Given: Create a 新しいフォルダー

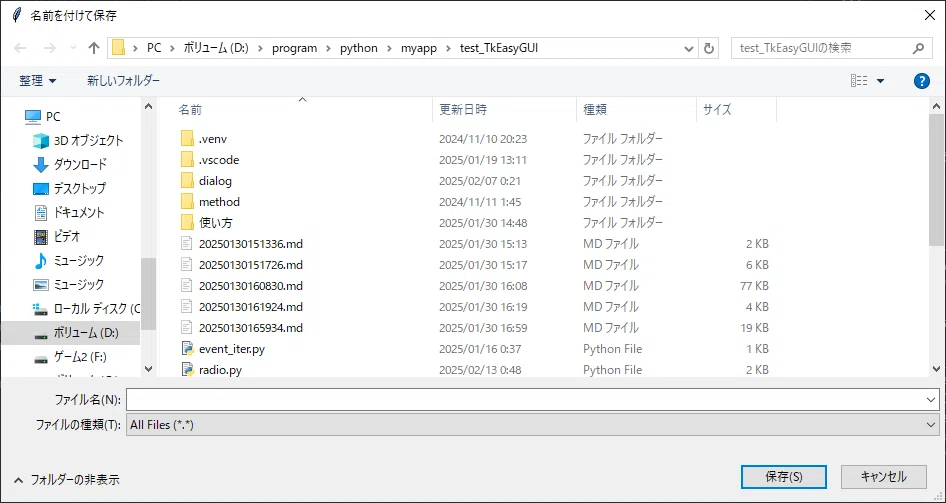Looking at the screenshot, I should 124,80.
